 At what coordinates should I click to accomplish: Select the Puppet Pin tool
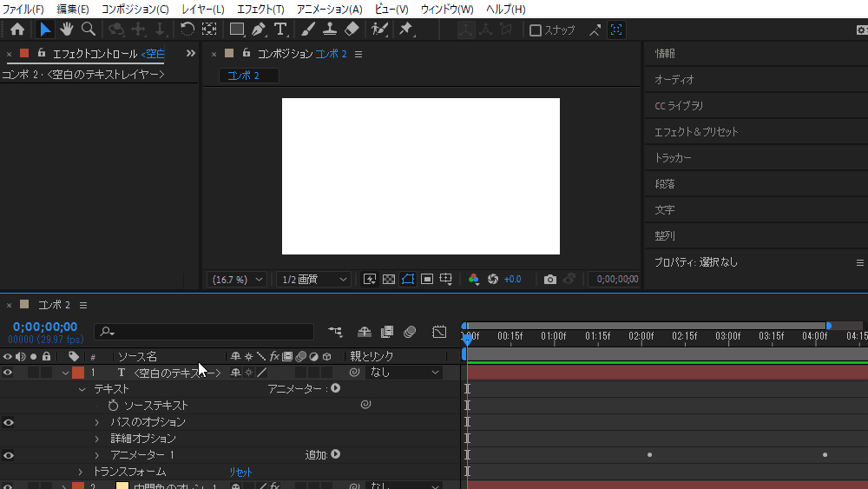(405, 30)
